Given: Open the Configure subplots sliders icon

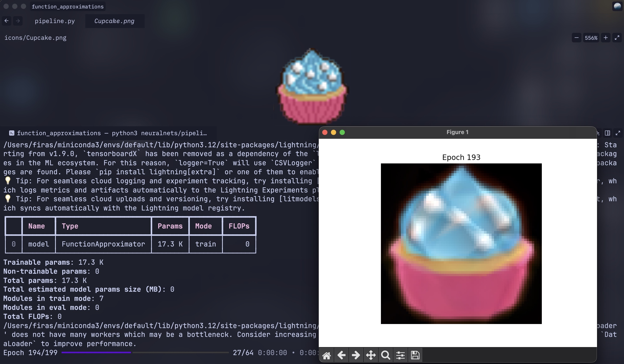Looking at the screenshot, I should 400,356.
